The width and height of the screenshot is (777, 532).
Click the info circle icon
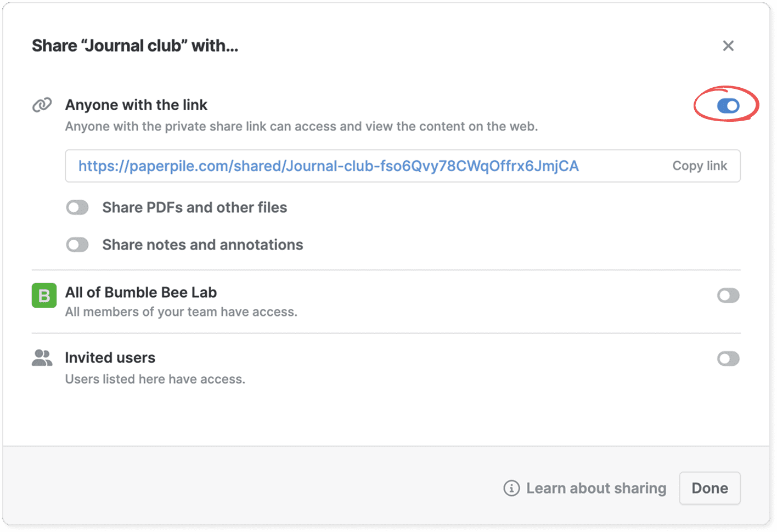point(511,488)
